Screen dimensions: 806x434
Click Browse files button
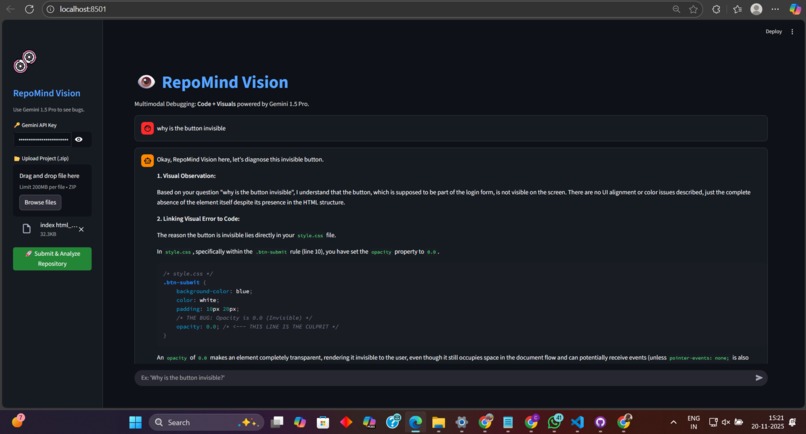tap(41, 203)
